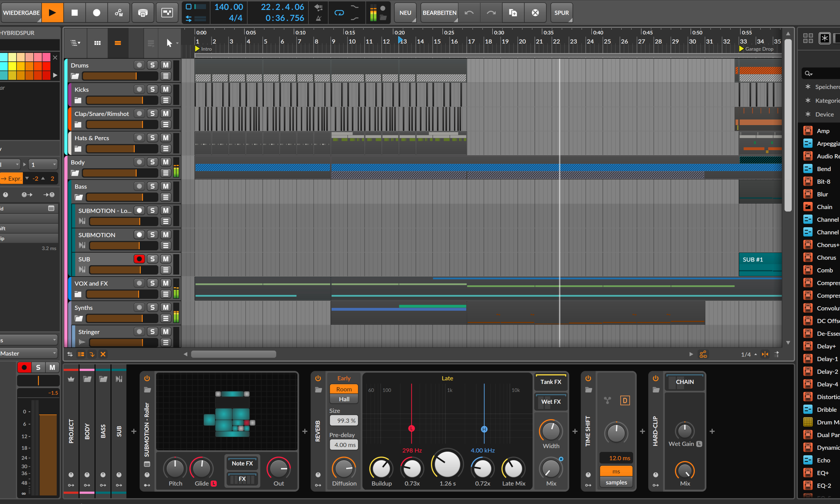Click the redo arrow icon
This screenshot has width=840, height=504.
tap(491, 13)
